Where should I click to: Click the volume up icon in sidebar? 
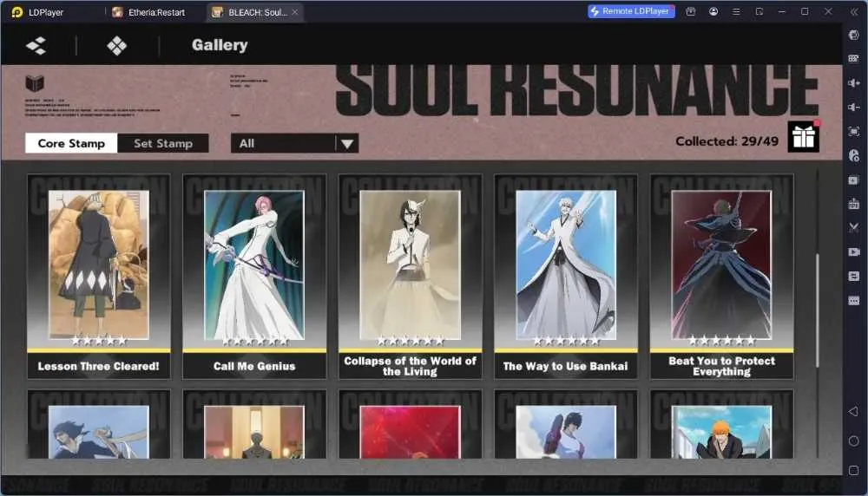(x=853, y=83)
